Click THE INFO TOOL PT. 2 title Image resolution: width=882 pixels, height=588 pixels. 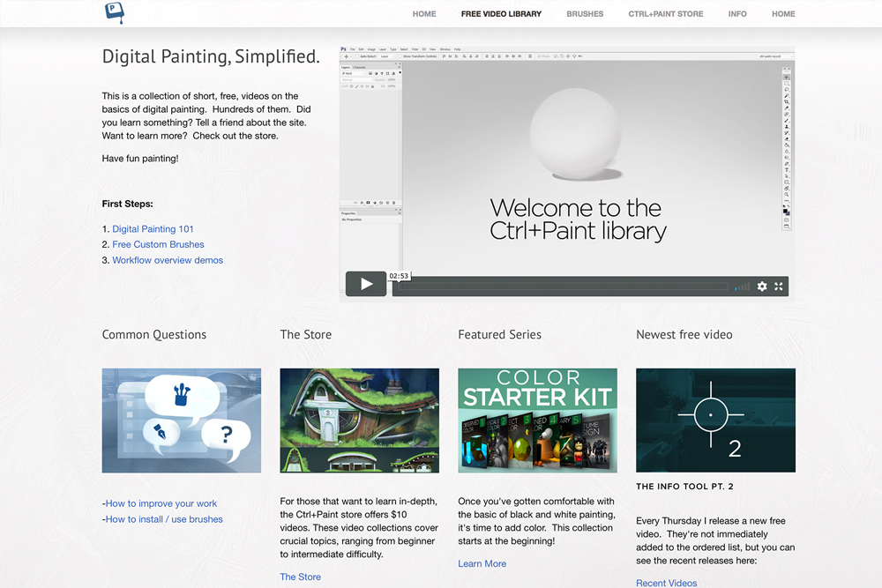(x=684, y=487)
